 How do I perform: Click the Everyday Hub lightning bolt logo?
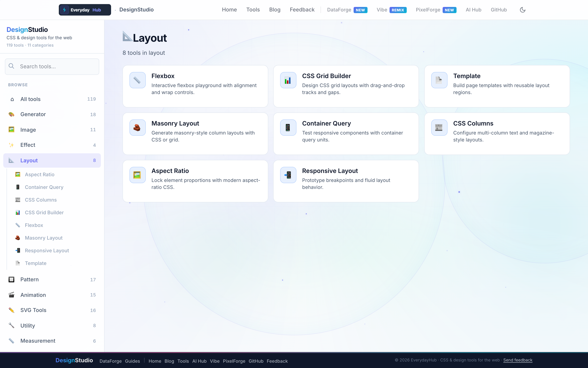coord(64,10)
